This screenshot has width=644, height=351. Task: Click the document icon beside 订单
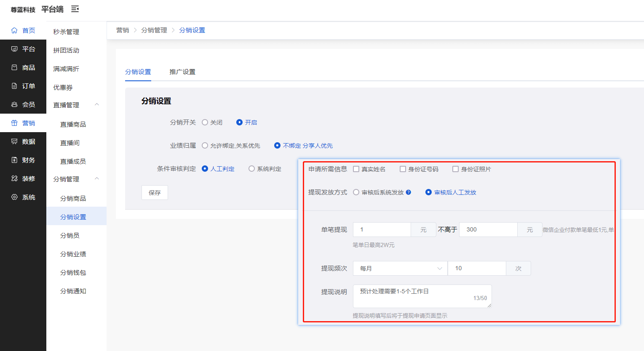coord(14,86)
